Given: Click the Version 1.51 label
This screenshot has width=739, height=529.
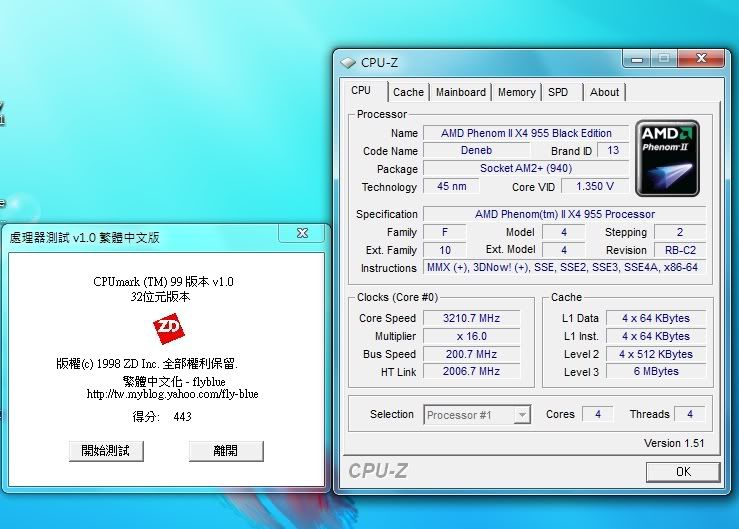Looking at the screenshot, I should click(x=674, y=443).
